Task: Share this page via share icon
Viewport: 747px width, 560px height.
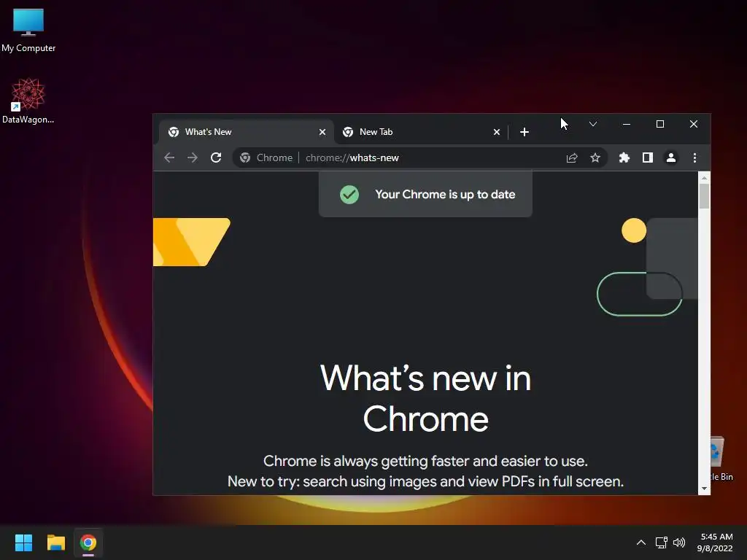Action: [572, 157]
